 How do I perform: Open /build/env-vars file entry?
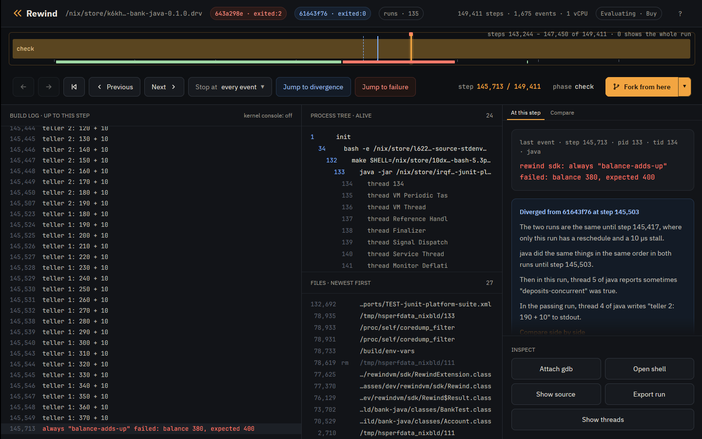click(402, 351)
